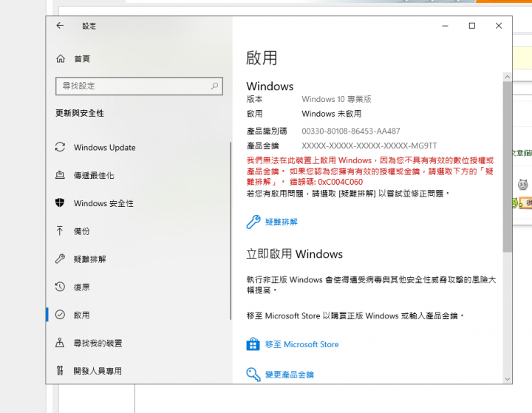Go back using the arrow icon
The height and width of the screenshot is (413, 532).
60,25
